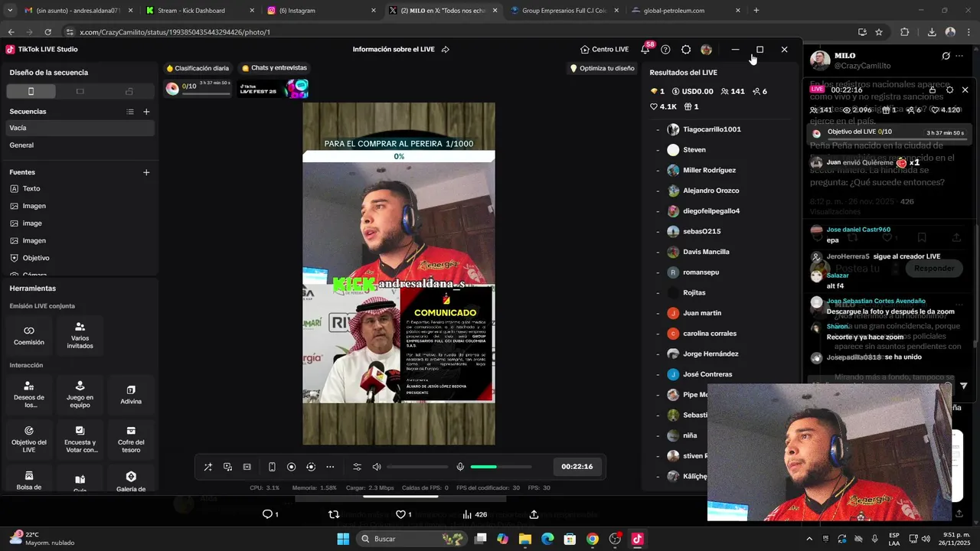Select the Vacía scene
Viewport: 980px width, 551px height.
click(80, 128)
